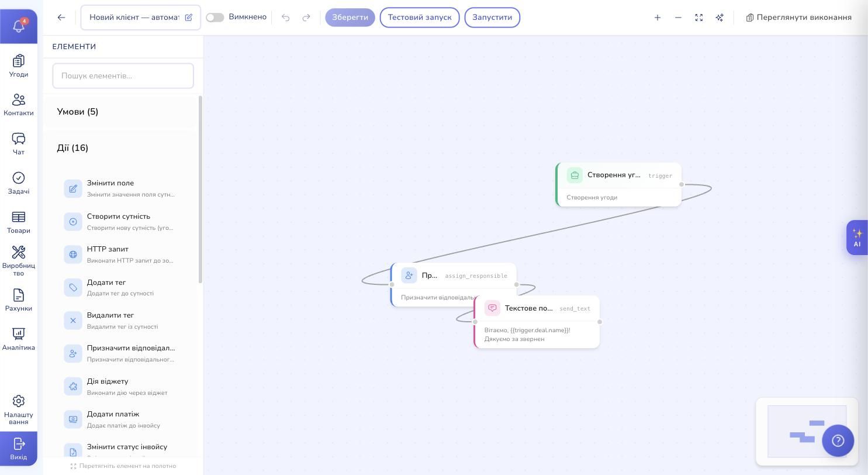Click the elements panel scrollbar
The image size is (868, 475).
pyautogui.click(x=200, y=190)
